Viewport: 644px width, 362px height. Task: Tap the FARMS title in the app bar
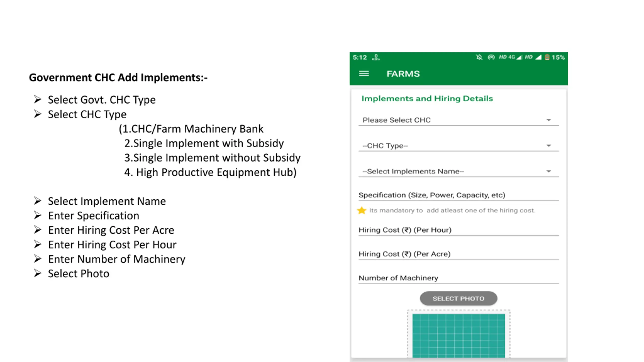coord(403,74)
